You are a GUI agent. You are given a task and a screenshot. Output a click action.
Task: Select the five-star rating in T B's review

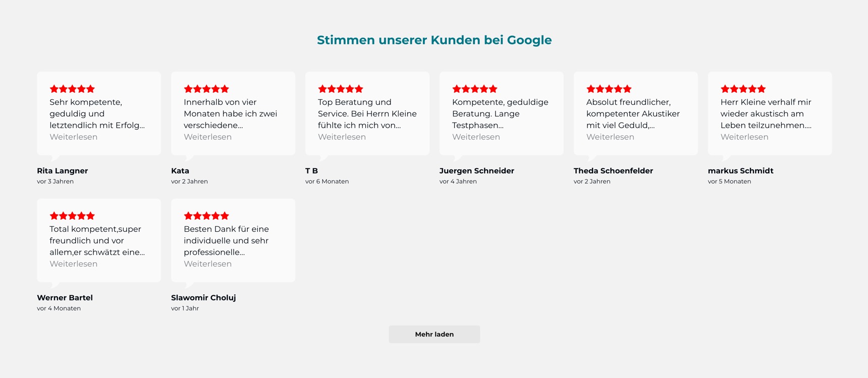[341, 89]
